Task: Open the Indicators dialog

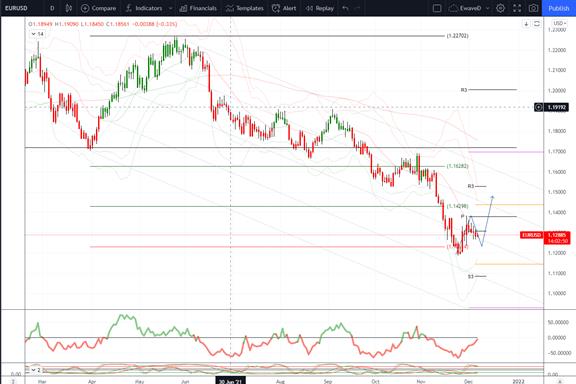Action: (144, 8)
